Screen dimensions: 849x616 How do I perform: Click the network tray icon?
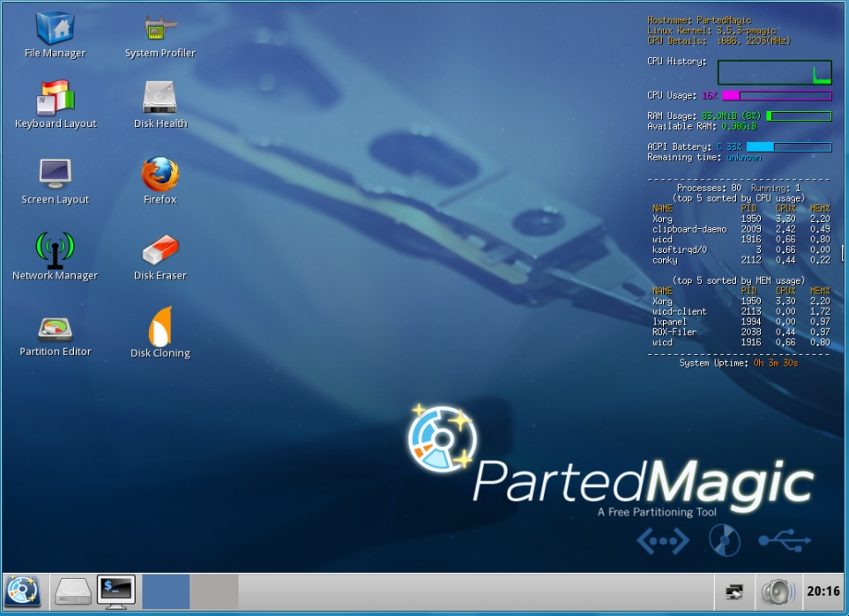point(734,591)
